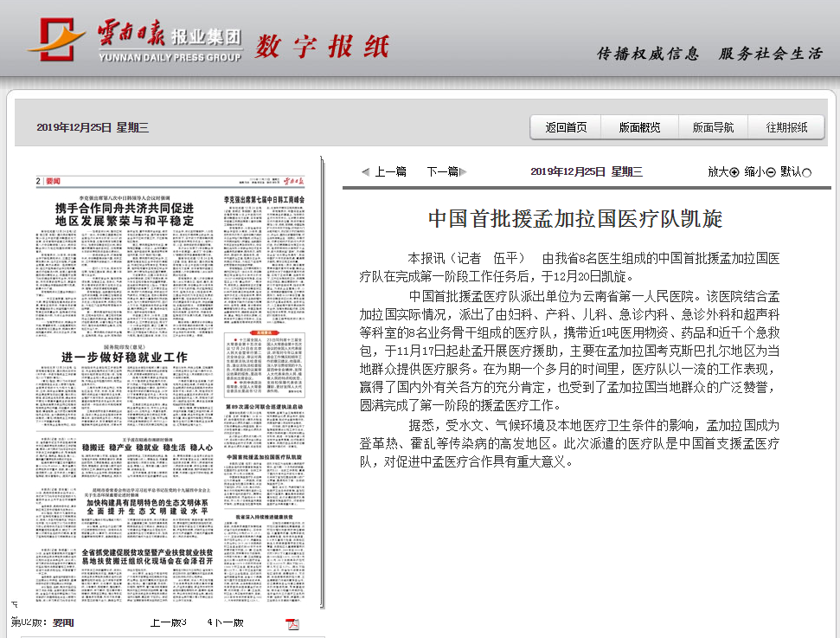
Task: Click 放大 to enlarge text
Action: coord(718,171)
